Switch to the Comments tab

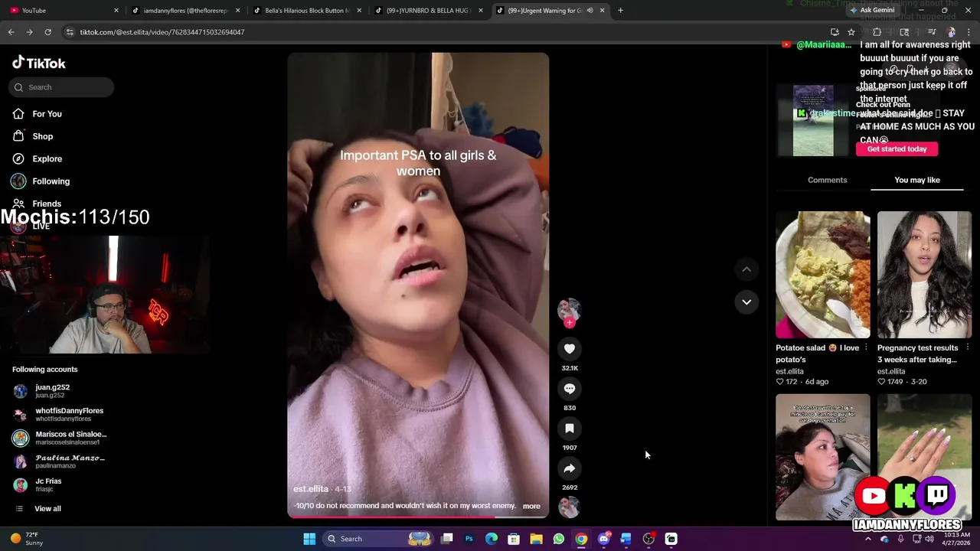827,180
